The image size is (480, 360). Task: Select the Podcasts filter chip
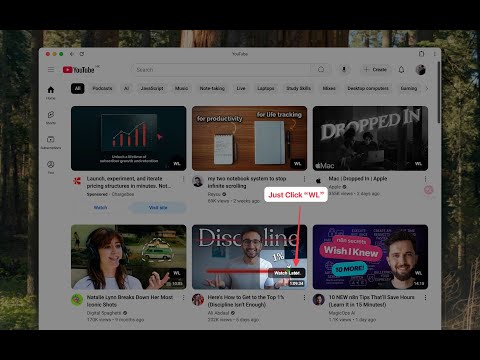point(102,88)
